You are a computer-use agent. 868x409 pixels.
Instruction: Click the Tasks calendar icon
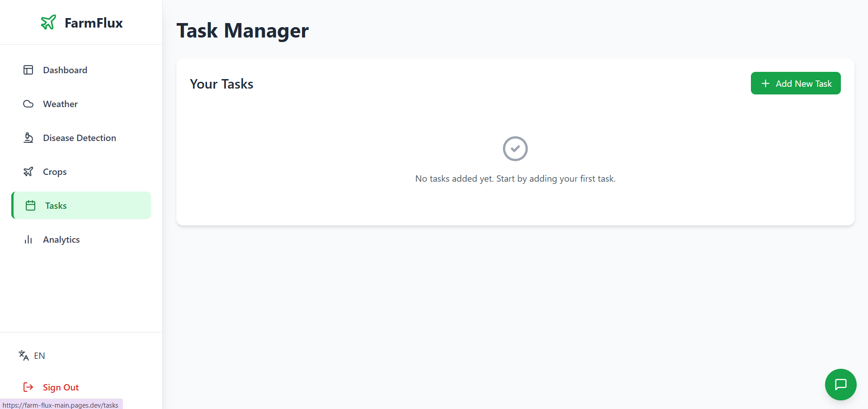[30, 206]
